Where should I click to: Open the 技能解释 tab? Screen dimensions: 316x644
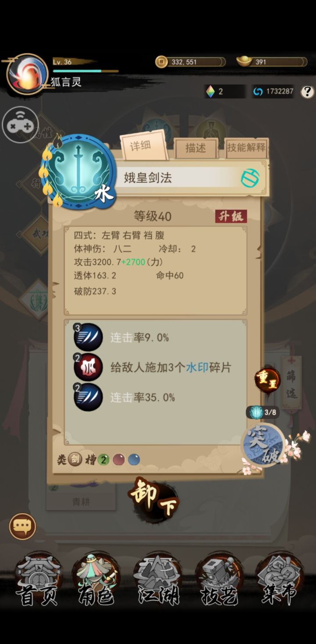(246, 148)
